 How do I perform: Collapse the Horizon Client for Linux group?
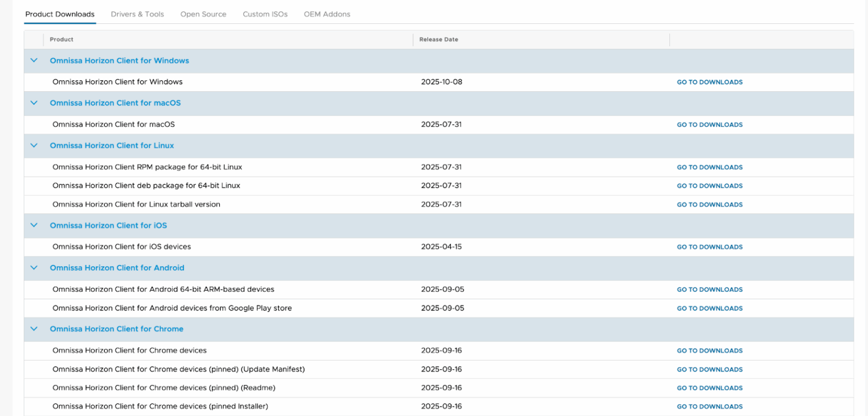[34, 146]
